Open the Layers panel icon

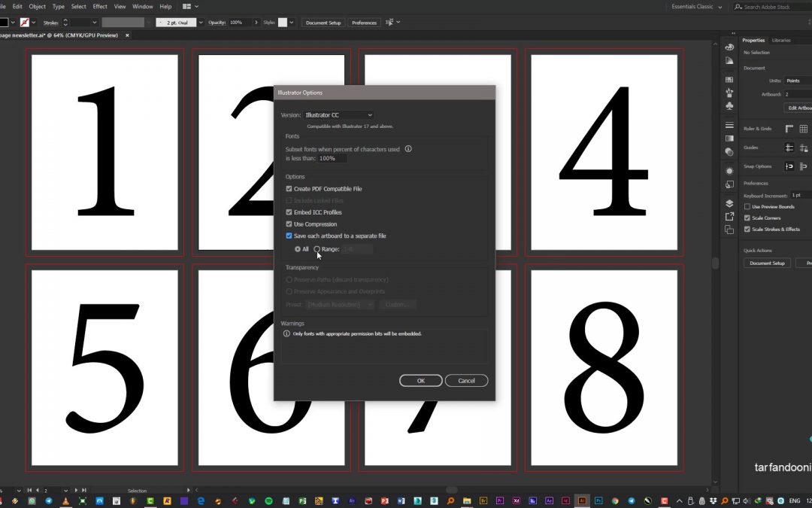(x=729, y=203)
